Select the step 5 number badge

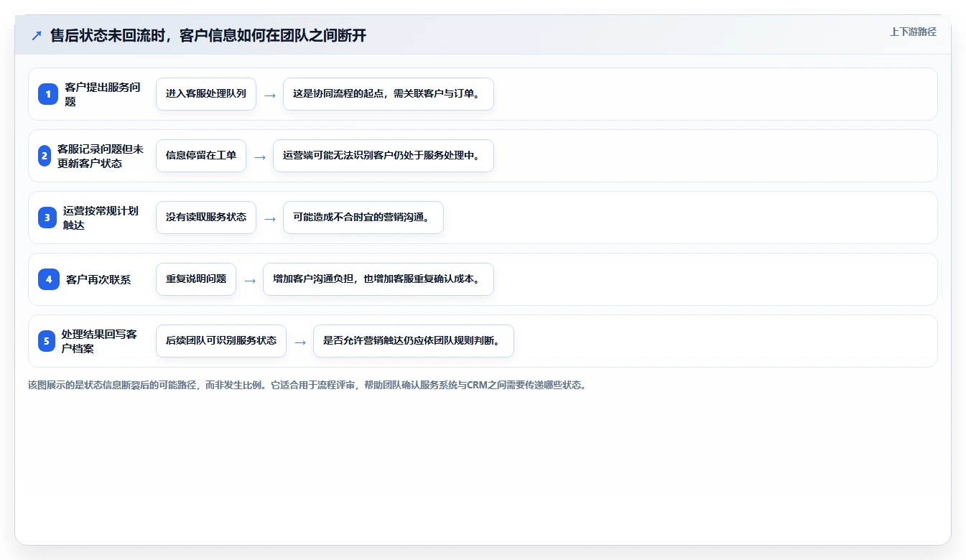[47, 341]
